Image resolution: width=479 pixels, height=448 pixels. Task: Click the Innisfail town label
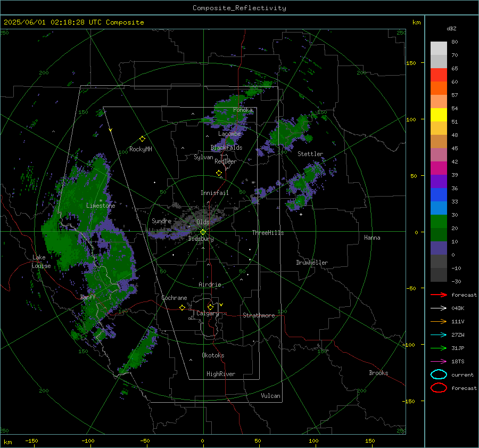coord(214,193)
